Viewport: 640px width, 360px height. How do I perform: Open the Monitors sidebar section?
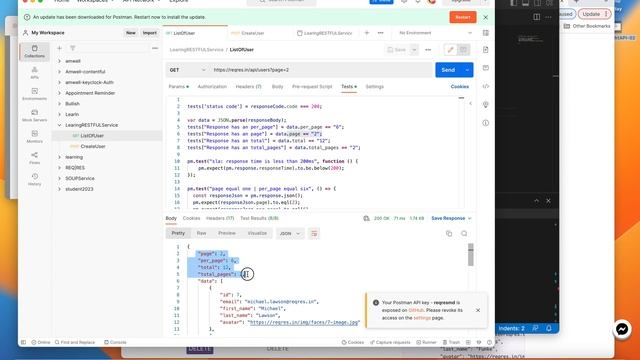(35, 137)
